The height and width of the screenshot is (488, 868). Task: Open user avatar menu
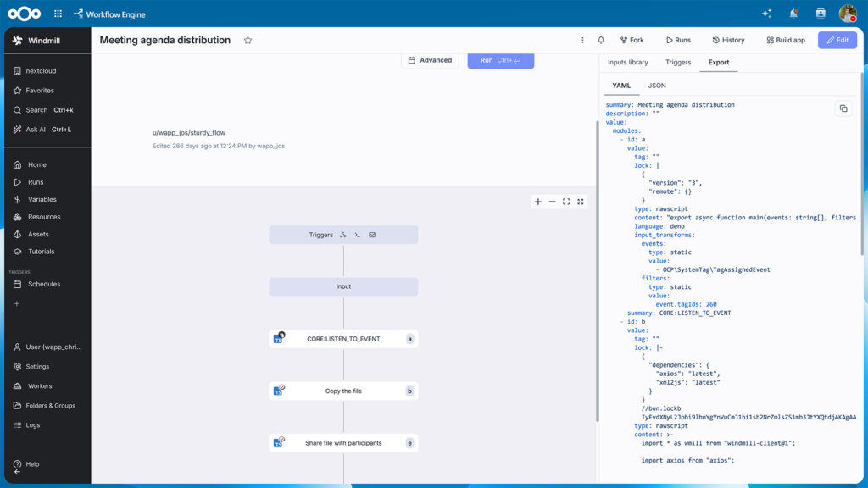pos(848,14)
